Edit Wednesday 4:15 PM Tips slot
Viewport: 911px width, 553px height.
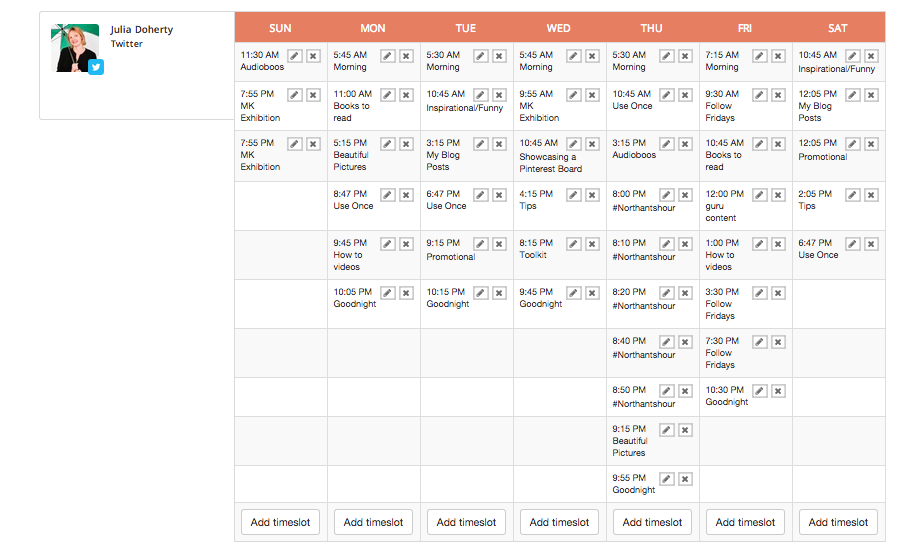point(573,195)
